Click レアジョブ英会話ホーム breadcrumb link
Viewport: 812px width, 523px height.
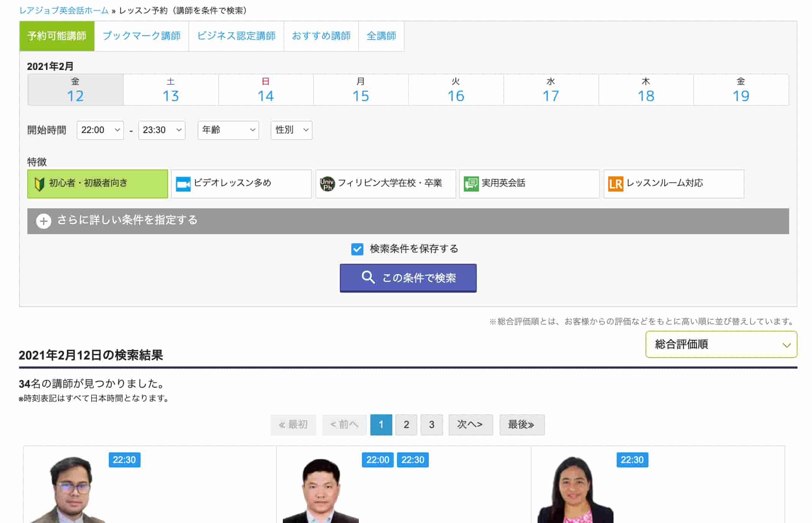pyautogui.click(x=64, y=11)
